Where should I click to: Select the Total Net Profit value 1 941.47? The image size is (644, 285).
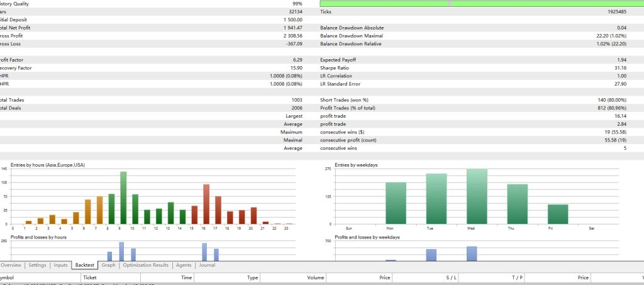point(293,28)
